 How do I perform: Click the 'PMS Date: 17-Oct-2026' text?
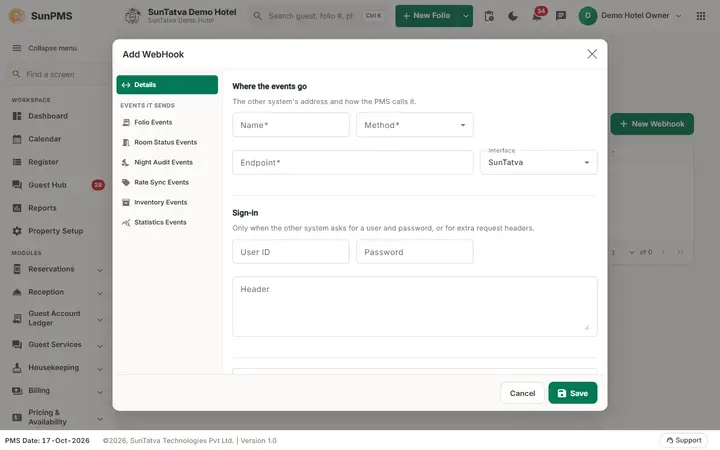[x=47, y=440]
